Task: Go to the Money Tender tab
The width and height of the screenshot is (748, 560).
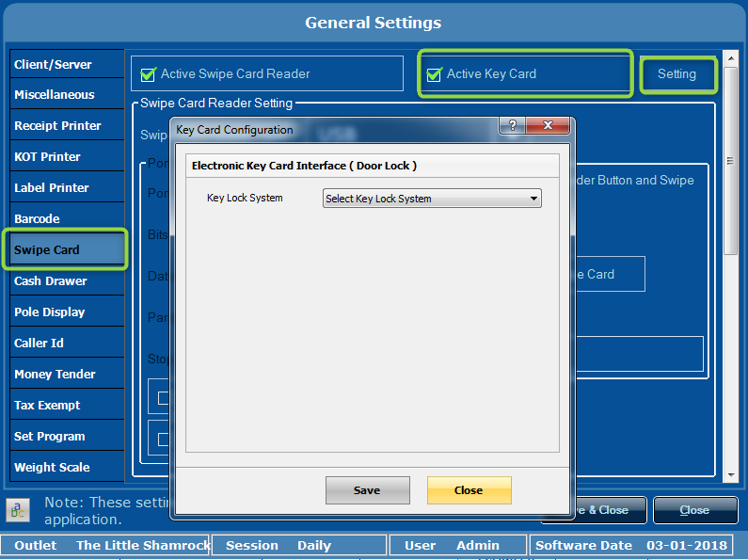Action: (x=67, y=374)
